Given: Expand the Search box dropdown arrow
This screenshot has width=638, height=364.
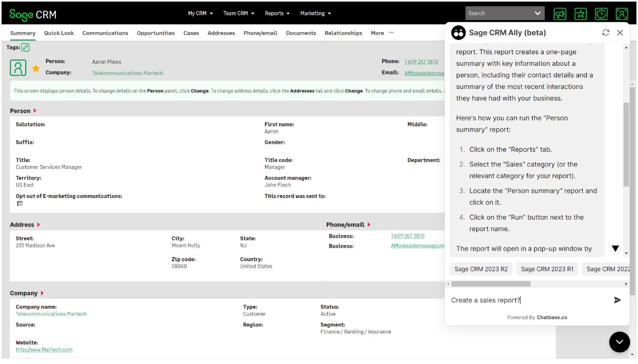Looking at the screenshot, I should coord(537,13).
